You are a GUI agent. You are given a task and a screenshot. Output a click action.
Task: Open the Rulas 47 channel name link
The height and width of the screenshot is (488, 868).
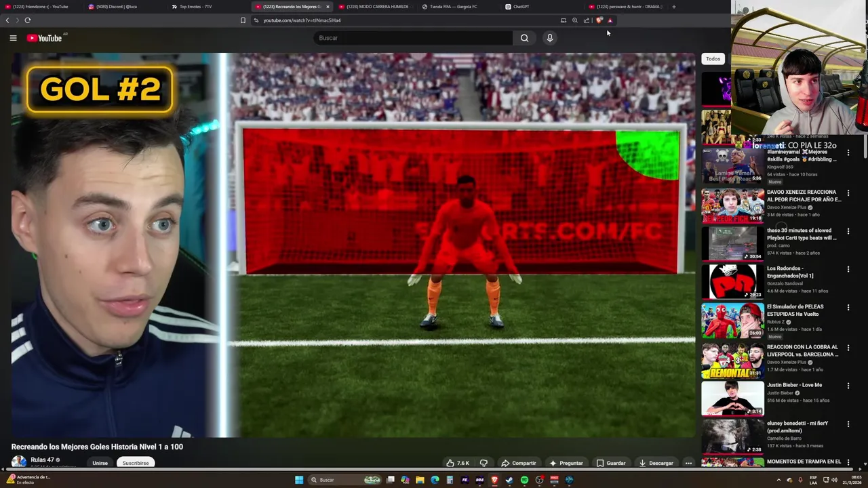[42, 460]
